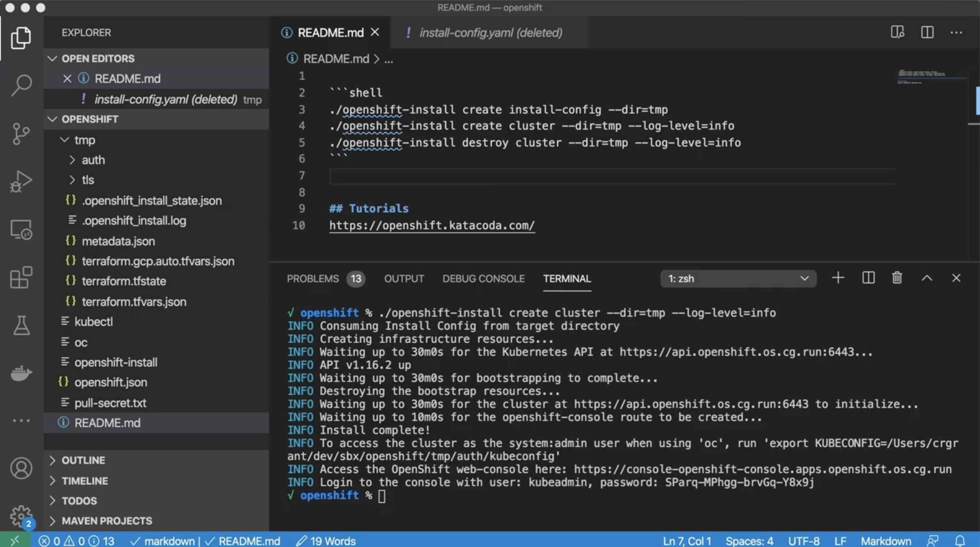Open the Source Control view

(21, 134)
